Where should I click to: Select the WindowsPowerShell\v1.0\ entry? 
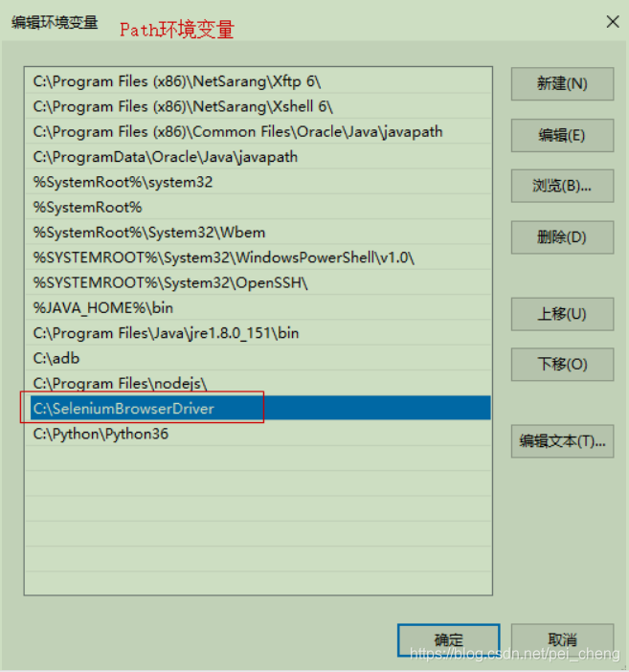(258, 258)
